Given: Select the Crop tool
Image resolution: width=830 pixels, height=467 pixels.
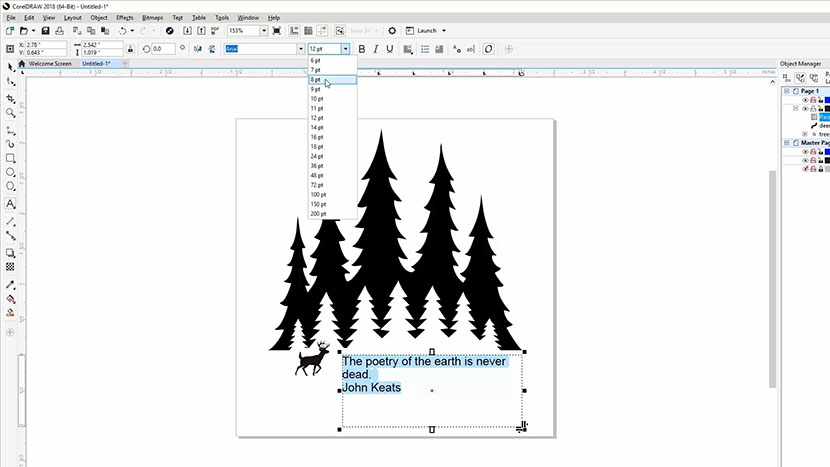Looking at the screenshot, I should 11,99.
